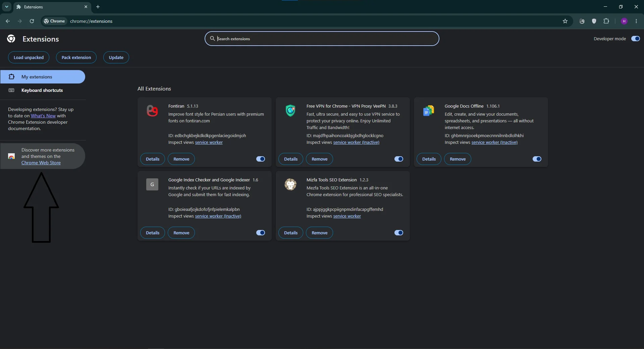This screenshot has width=644, height=349.
Task: Open Details for Mizfa Tools SEO
Action: click(x=291, y=233)
